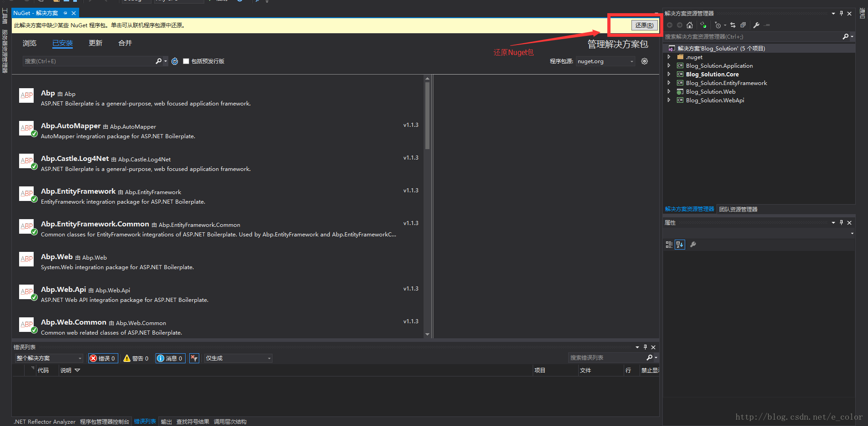
Task: Switch to the Installed (已安装) tab
Action: click(62, 43)
